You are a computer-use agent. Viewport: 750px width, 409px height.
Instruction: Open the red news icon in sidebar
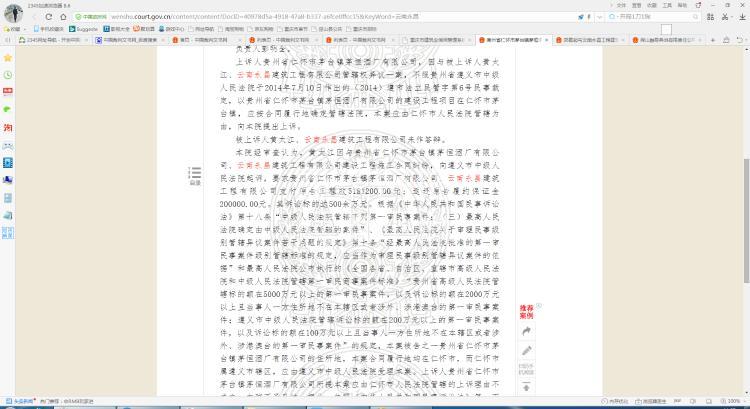click(8, 92)
